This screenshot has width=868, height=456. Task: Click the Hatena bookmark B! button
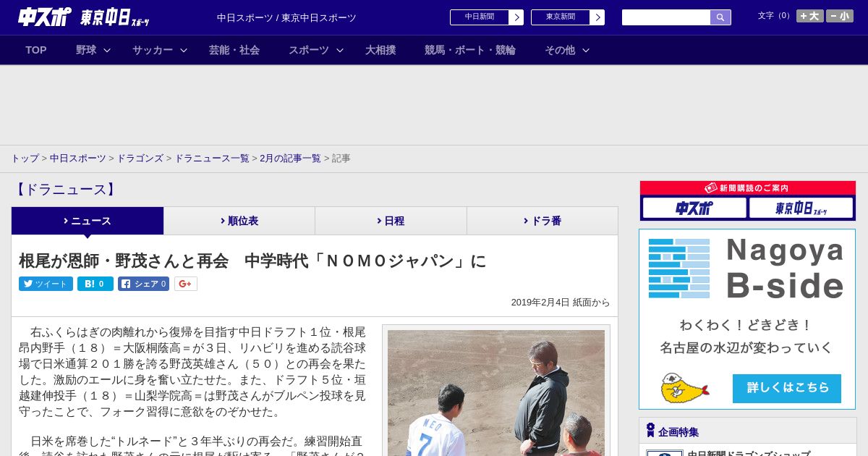point(95,284)
